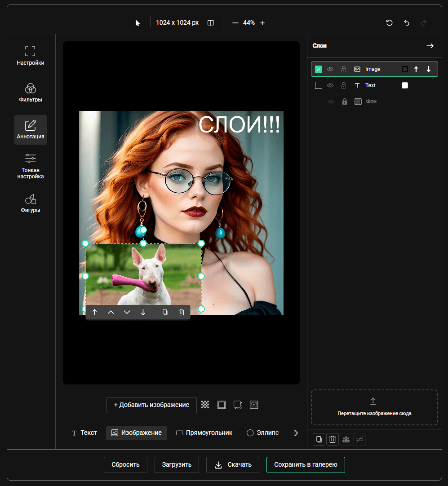Lock the Text layer
The height and width of the screenshot is (486, 448).
[343, 85]
